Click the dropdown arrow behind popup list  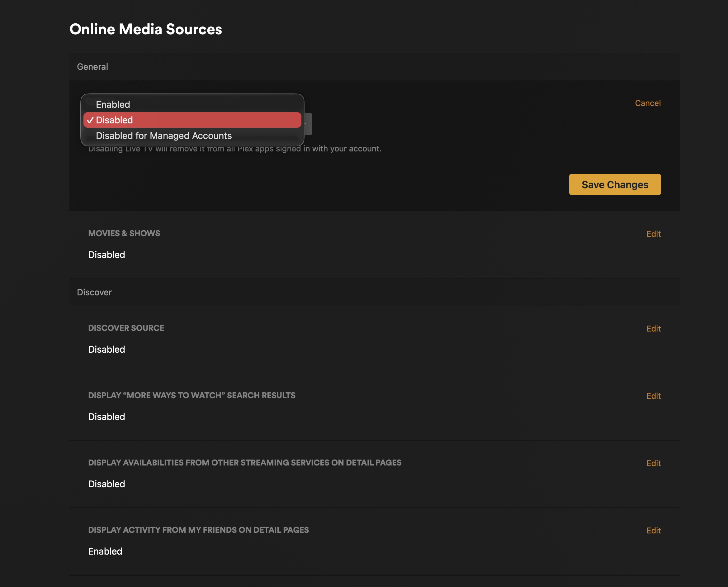(308, 124)
